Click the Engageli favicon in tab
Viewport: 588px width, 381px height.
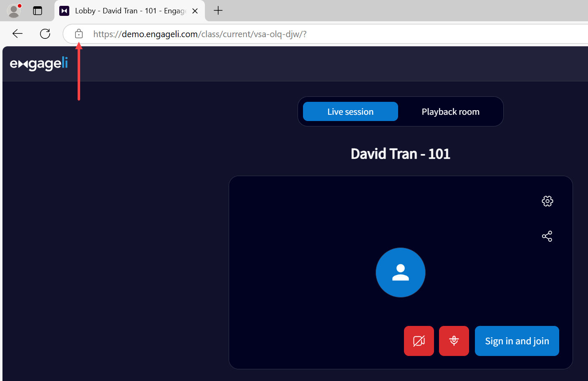[x=64, y=11]
